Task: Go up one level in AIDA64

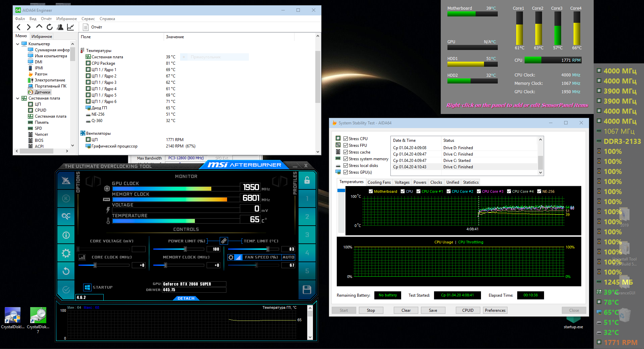Action: click(x=39, y=27)
